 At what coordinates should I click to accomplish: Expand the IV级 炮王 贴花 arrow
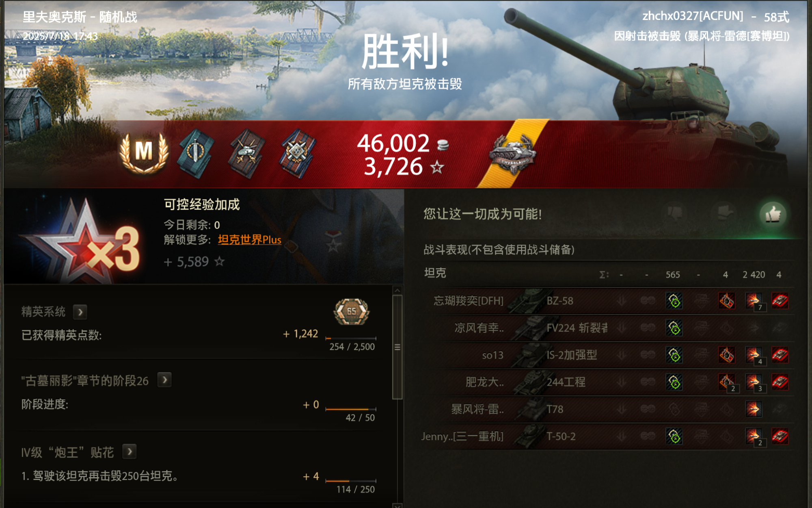130,452
